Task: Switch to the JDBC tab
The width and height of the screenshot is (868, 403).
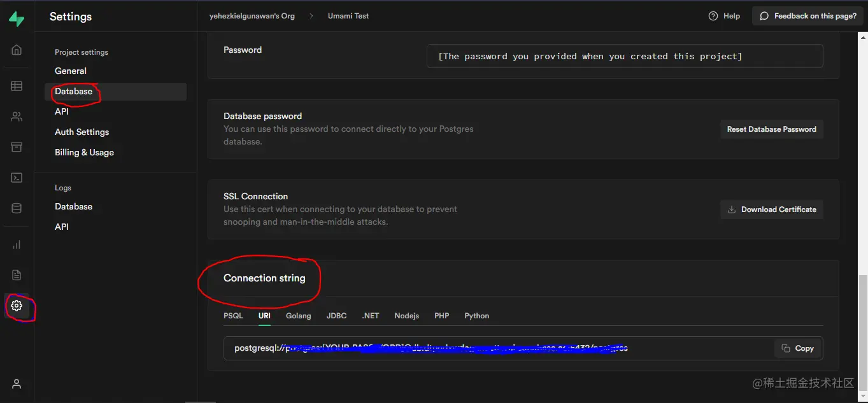Action: click(x=336, y=316)
